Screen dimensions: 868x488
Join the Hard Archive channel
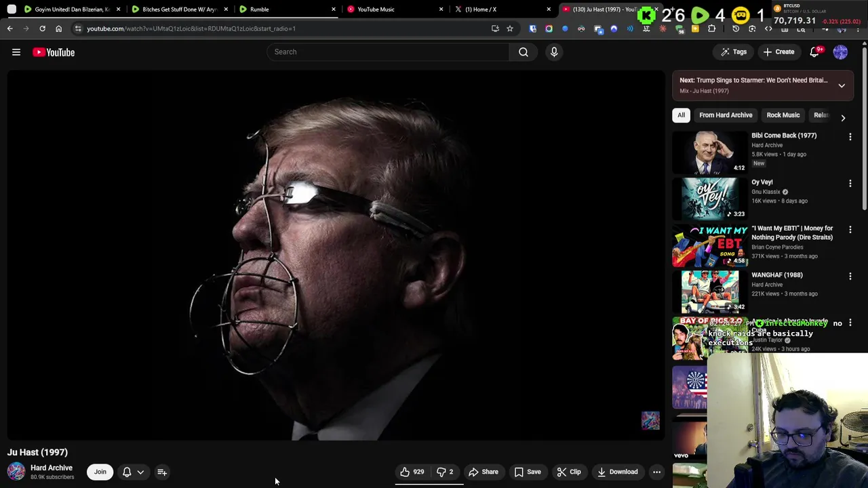100,472
